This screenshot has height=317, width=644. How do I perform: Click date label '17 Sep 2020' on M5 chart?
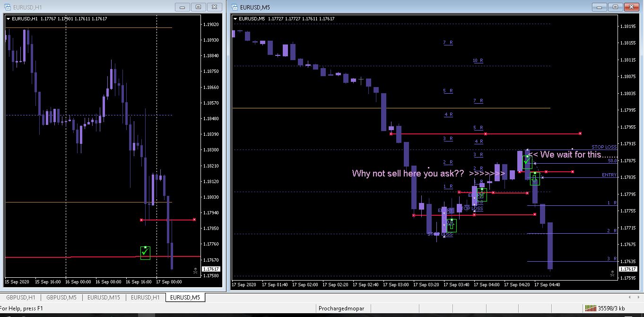(x=244, y=284)
